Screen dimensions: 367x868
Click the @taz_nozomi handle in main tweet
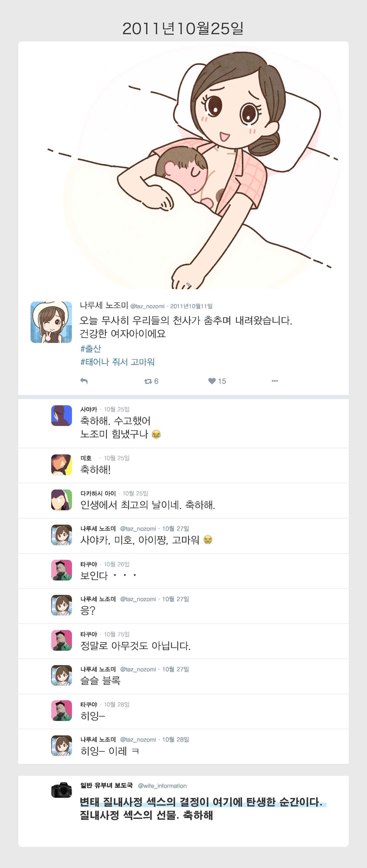[147, 306]
